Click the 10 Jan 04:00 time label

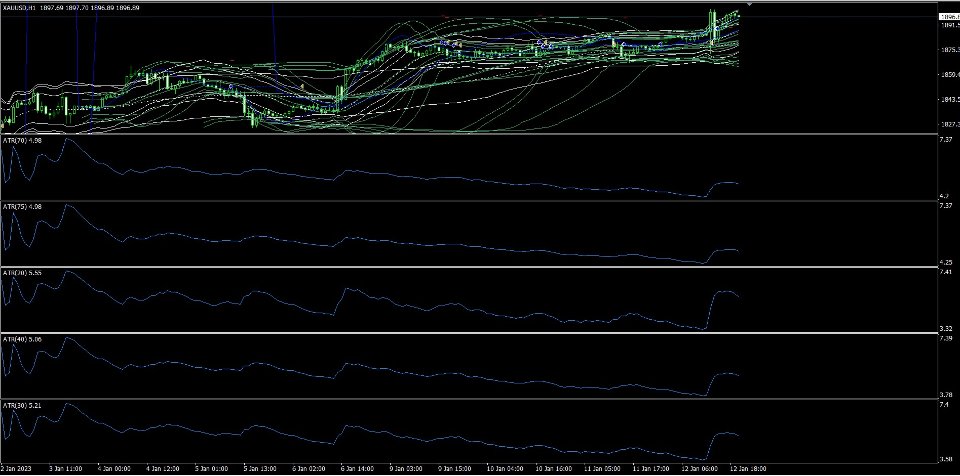504,469
